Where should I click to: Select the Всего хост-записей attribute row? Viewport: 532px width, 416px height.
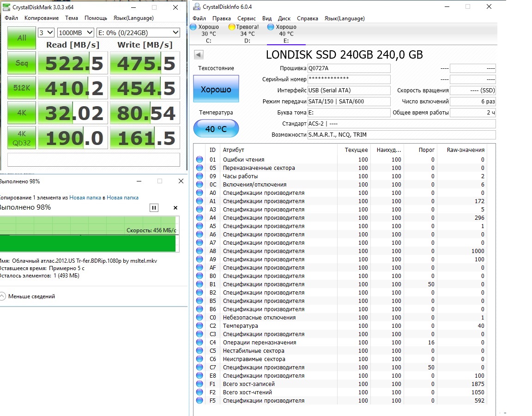point(341,384)
